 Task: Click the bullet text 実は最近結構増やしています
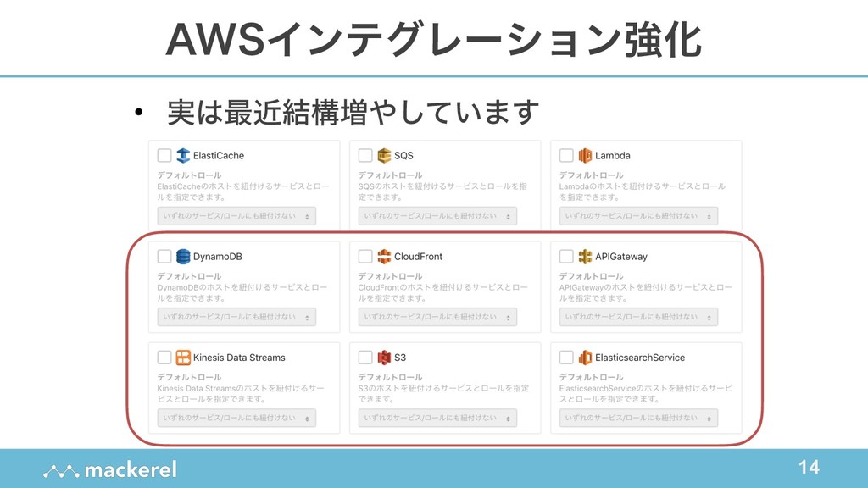(353, 113)
